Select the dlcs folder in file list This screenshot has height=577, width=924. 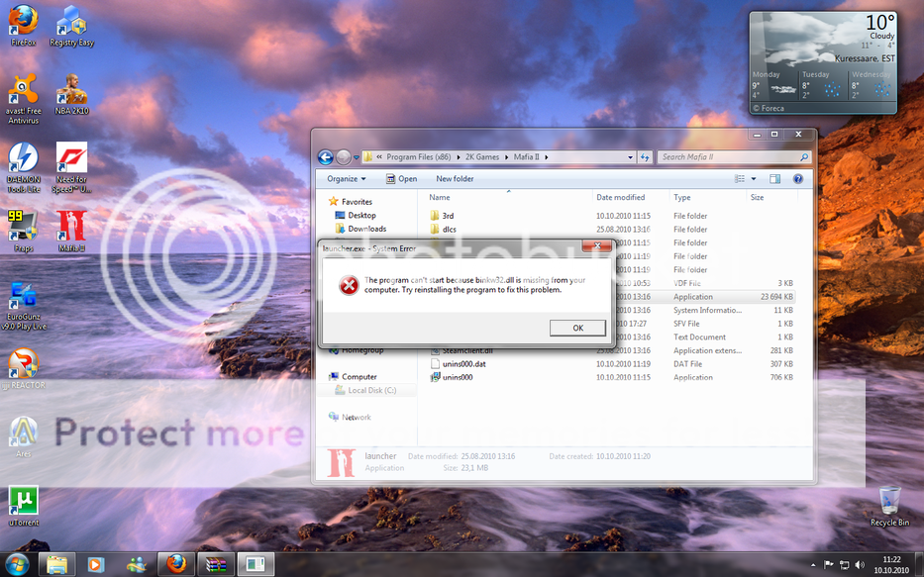coord(449,229)
